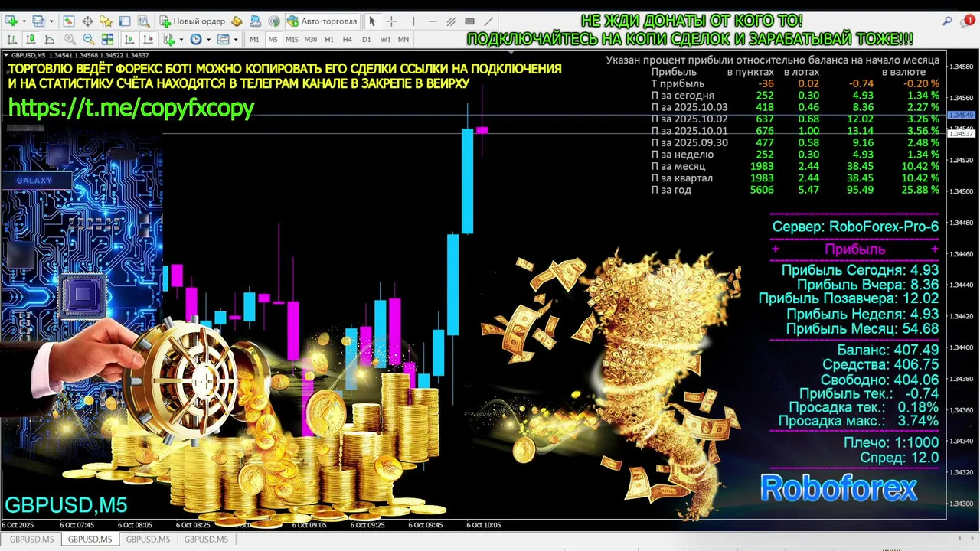Click the Новый ордер button
Screen dimensions: 980x551
point(192,21)
